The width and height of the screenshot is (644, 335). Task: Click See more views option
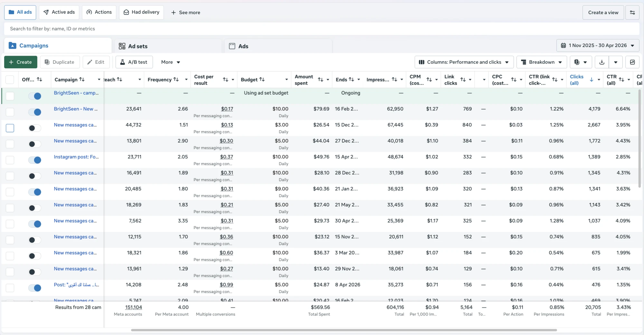click(x=185, y=13)
